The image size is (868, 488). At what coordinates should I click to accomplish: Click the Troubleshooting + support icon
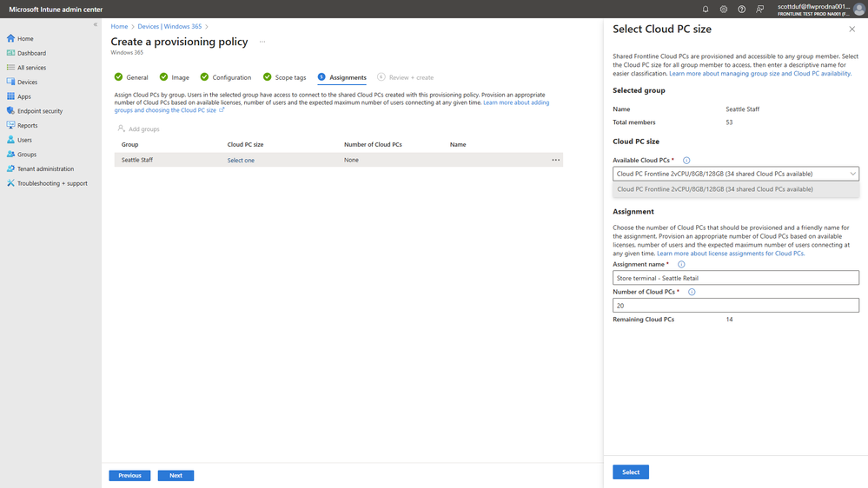pyautogui.click(x=11, y=183)
